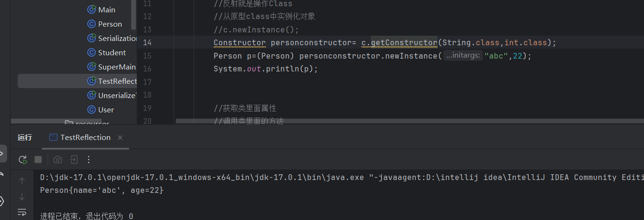This screenshot has height=220, width=644.
Task: Click the camera thread dump icon
Action: (x=58, y=160)
